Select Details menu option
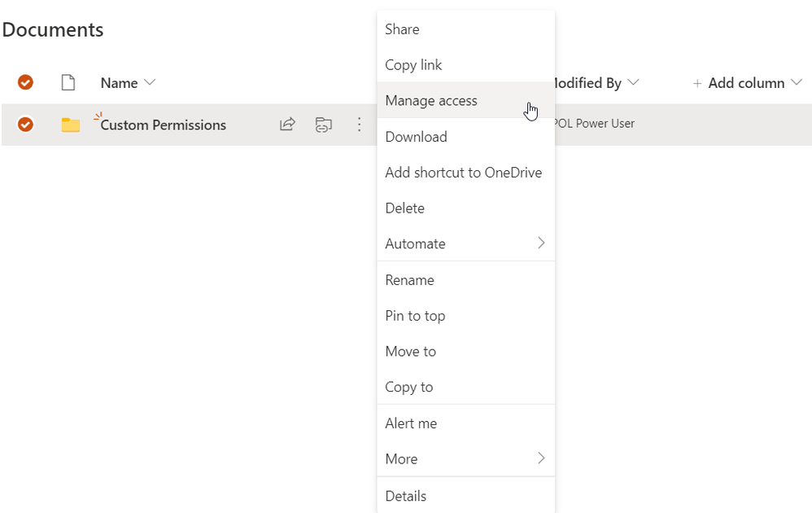This screenshot has width=812, height=513. (406, 496)
